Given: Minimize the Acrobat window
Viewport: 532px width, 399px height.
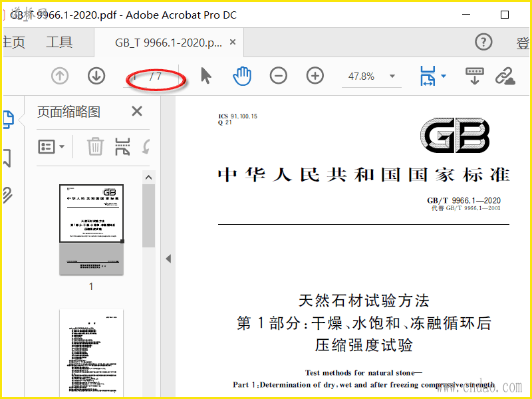Looking at the screenshot, I should tap(466, 15).
